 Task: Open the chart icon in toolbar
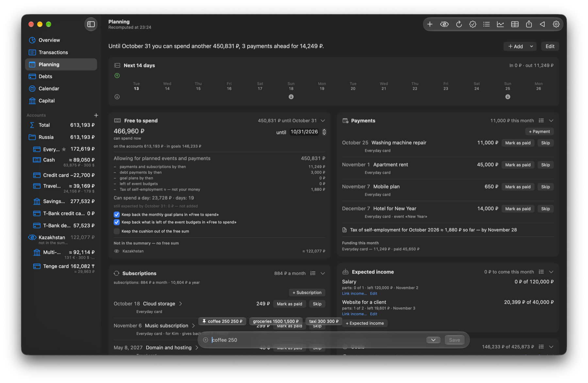(x=500, y=24)
